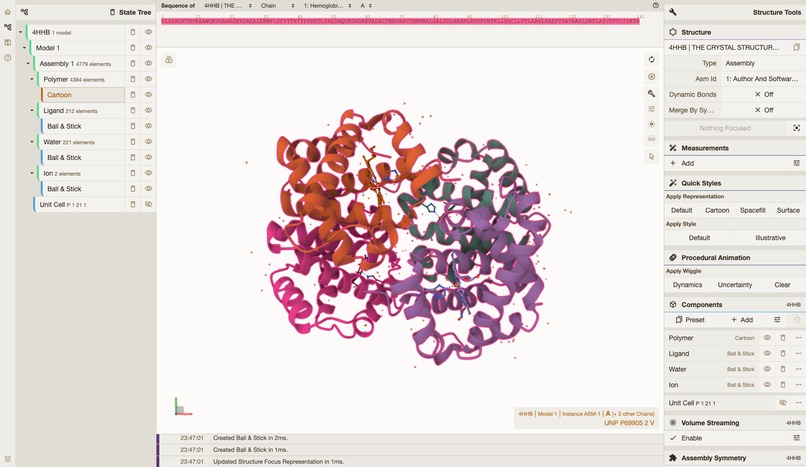Collapse the Polymer tree node
This screenshot has width=806, height=467.
point(32,79)
